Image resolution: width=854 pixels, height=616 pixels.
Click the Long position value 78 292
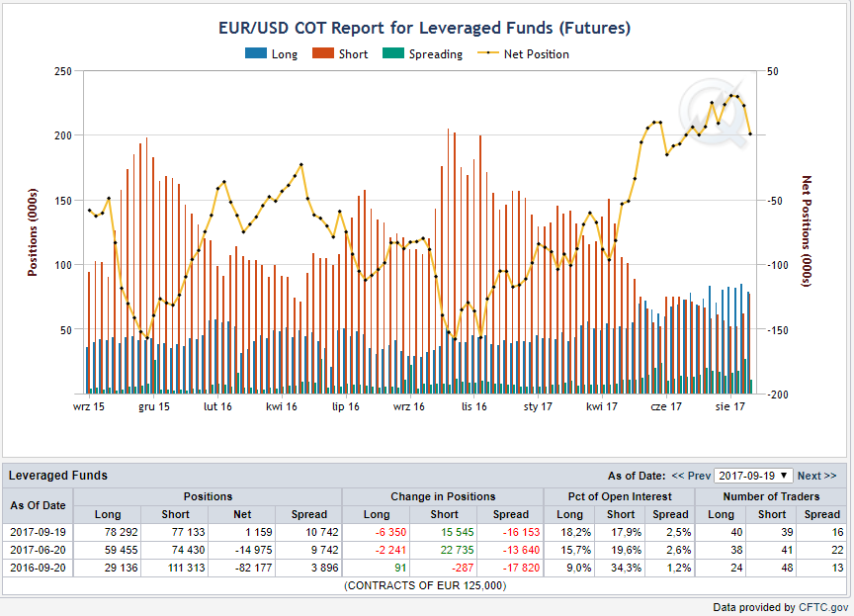tap(121, 532)
